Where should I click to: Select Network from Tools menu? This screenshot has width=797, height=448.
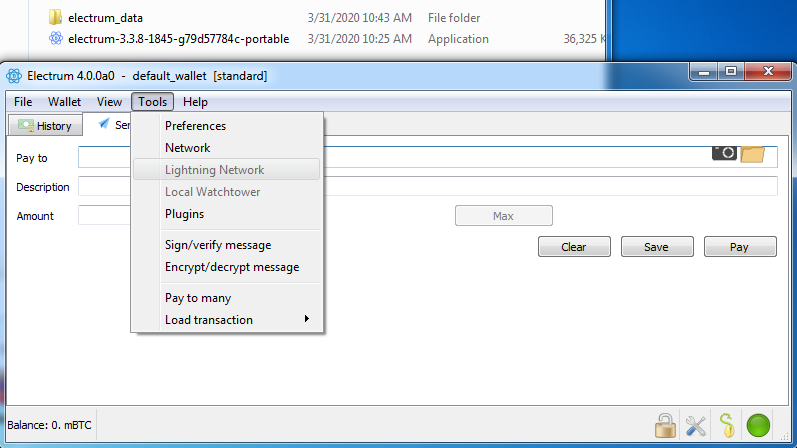(226, 147)
